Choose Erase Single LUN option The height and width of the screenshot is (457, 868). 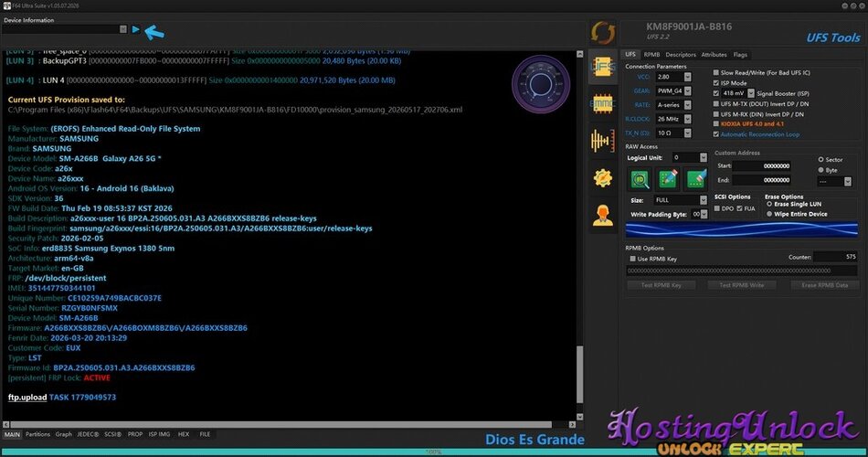(769, 204)
